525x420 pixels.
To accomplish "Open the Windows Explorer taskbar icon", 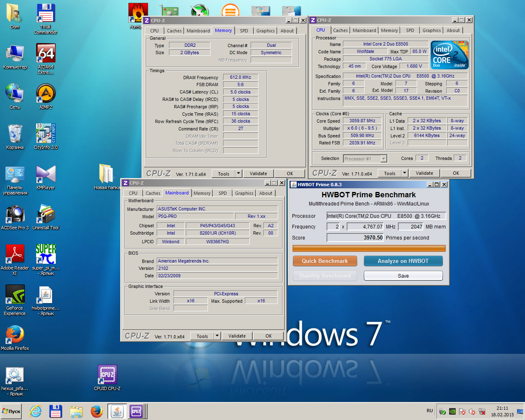I will tap(76, 411).
